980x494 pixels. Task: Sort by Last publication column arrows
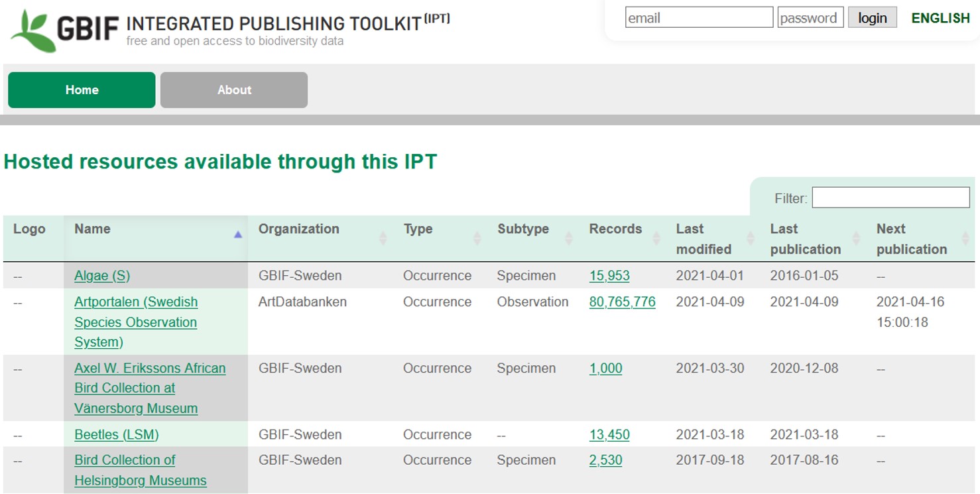pyautogui.click(x=856, y=238)
